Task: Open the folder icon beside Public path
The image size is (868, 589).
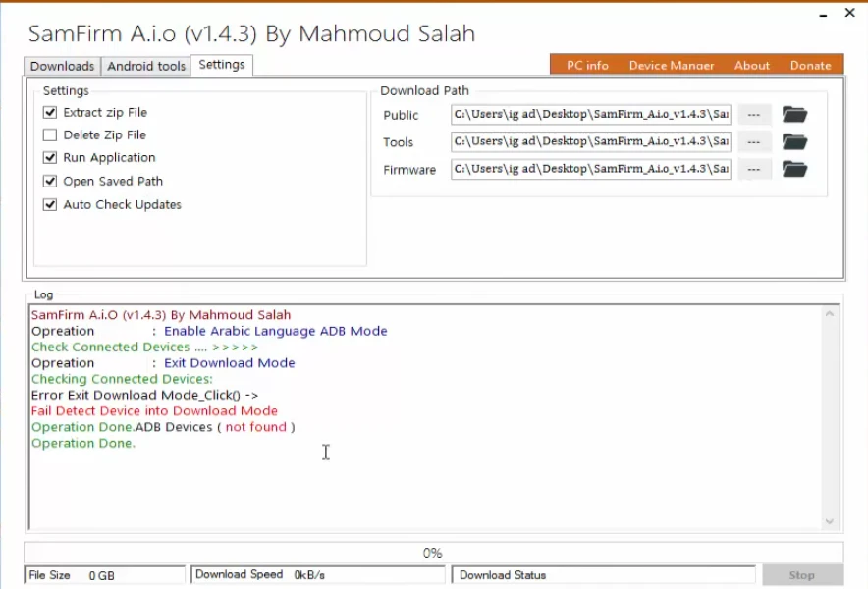Action: click(x=793, y=114)
